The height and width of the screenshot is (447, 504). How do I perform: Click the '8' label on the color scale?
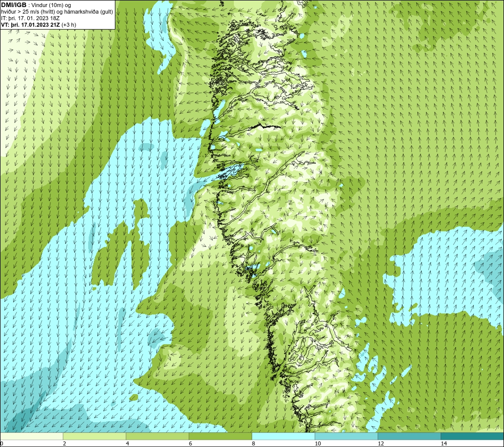point(254,443)
